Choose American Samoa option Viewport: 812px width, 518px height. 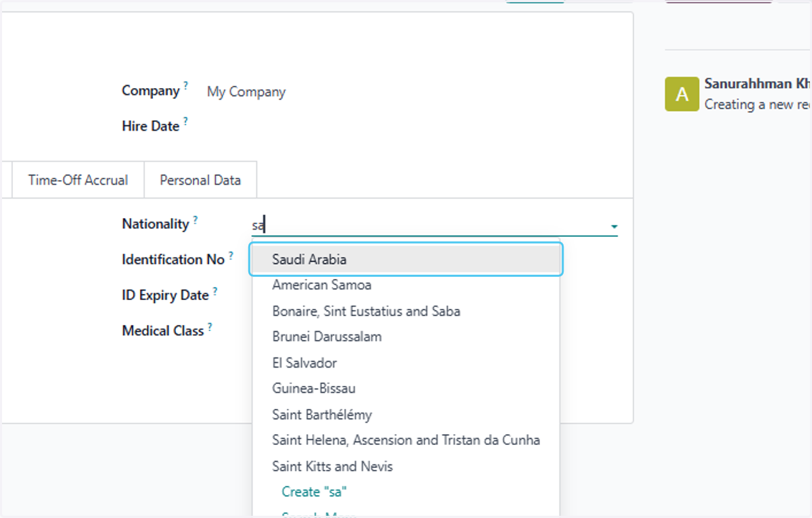tap(406, 285)
